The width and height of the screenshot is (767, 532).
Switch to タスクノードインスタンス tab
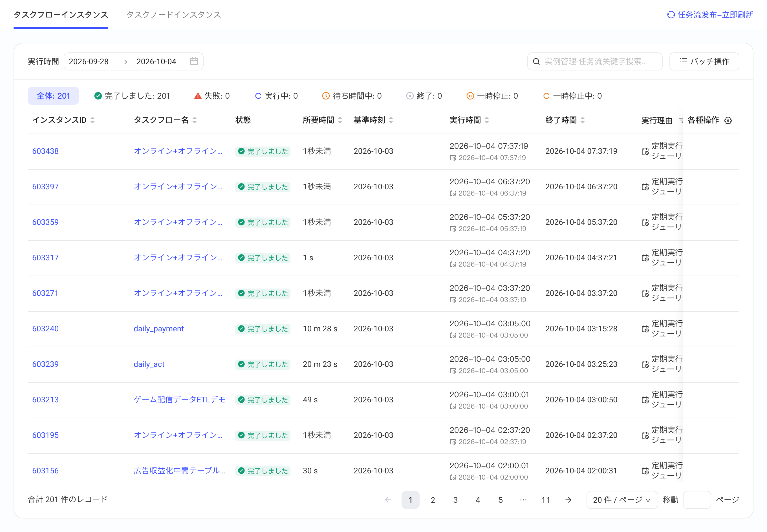174,15
